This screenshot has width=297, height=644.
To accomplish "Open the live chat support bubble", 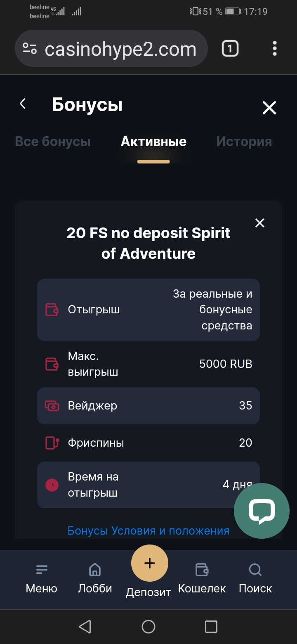I will pyautogui.click(x=262, y=510).
